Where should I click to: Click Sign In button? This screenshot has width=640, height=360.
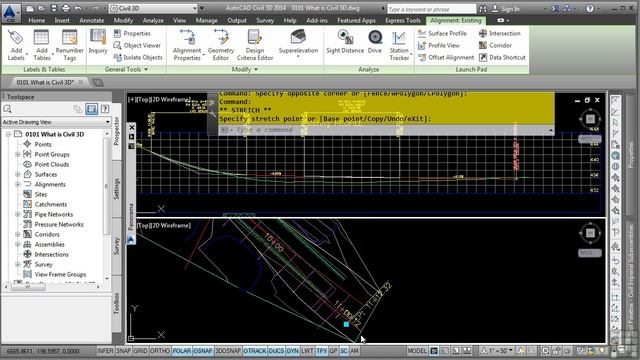tap(505, 9)
